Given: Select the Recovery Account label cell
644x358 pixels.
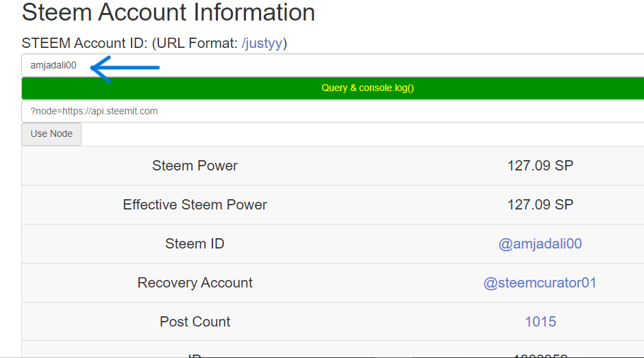Looking at the screenshot, I should pyautogui.click(x=195, y=283).
